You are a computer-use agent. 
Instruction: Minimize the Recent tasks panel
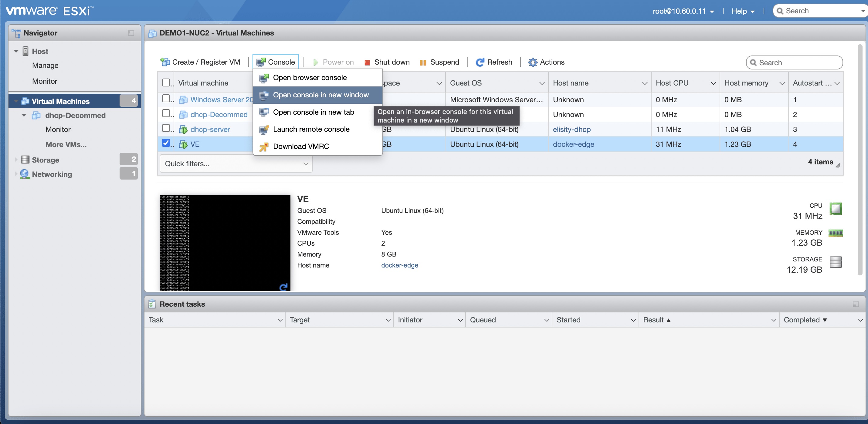pos(856,304)
